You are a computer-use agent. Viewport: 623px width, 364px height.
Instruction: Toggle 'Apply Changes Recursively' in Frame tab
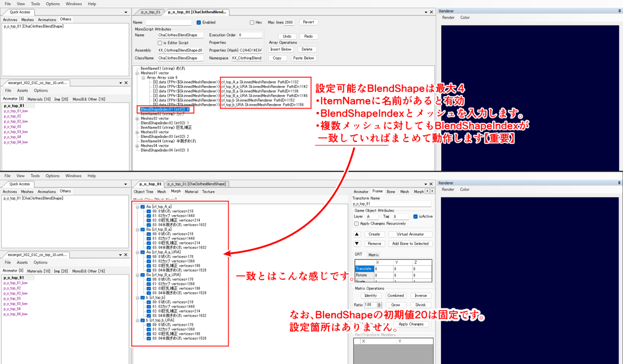point(357,223)
